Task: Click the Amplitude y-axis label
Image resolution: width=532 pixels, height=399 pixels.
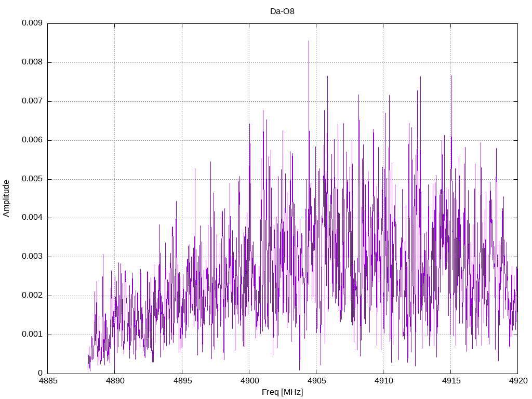Action: [x=6, y=198]
